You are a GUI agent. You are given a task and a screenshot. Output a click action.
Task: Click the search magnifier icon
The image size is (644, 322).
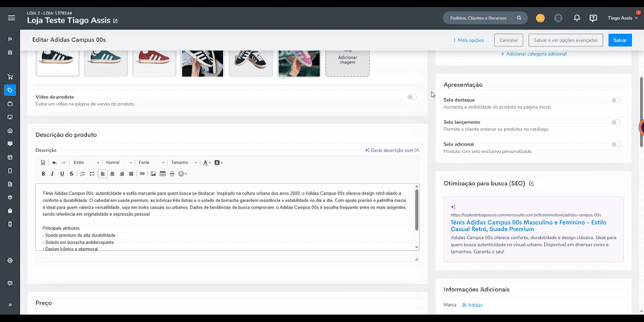pos(518,18)
